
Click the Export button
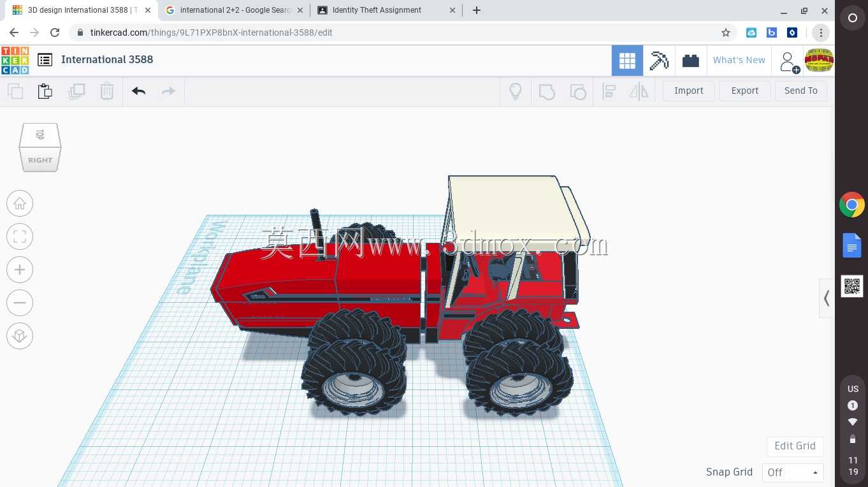point(745,91)
